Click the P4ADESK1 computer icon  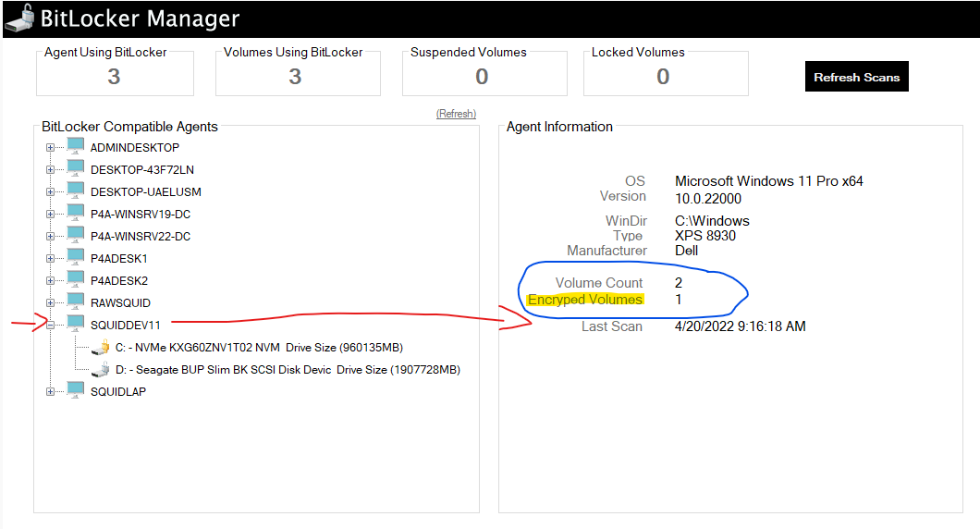click(x=76, y=259)
